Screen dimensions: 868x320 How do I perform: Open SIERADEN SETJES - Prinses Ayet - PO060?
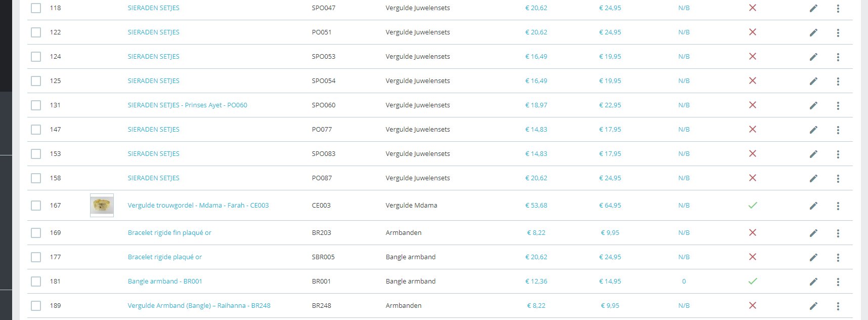point(187,105)
